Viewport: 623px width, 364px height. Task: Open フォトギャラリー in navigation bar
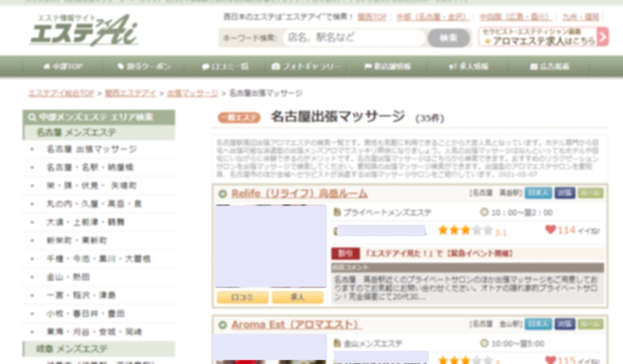click(x=306, y=66)
